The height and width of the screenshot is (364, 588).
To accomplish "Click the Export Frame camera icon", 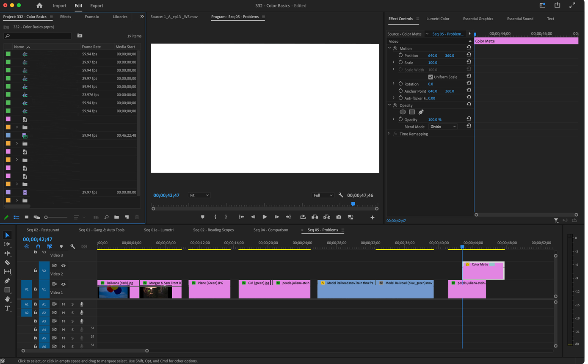I will coord(339,217).
